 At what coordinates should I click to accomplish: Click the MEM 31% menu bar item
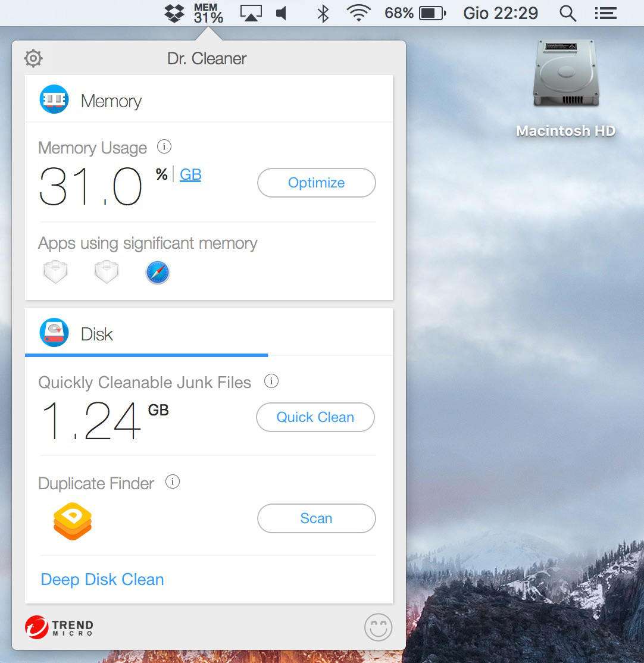pos(208,13)
